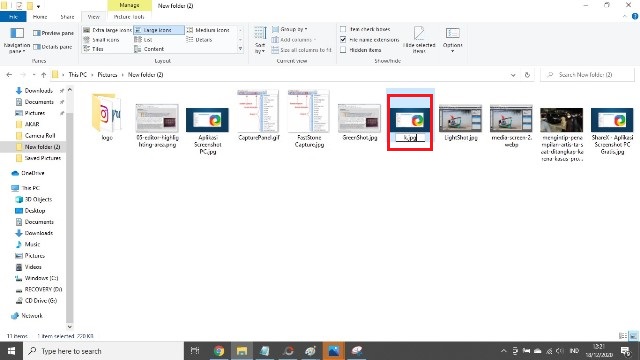Open Downloads in Quick access
Image resolution: width=640 pixels, height=360 pixels.
point(38,91)
